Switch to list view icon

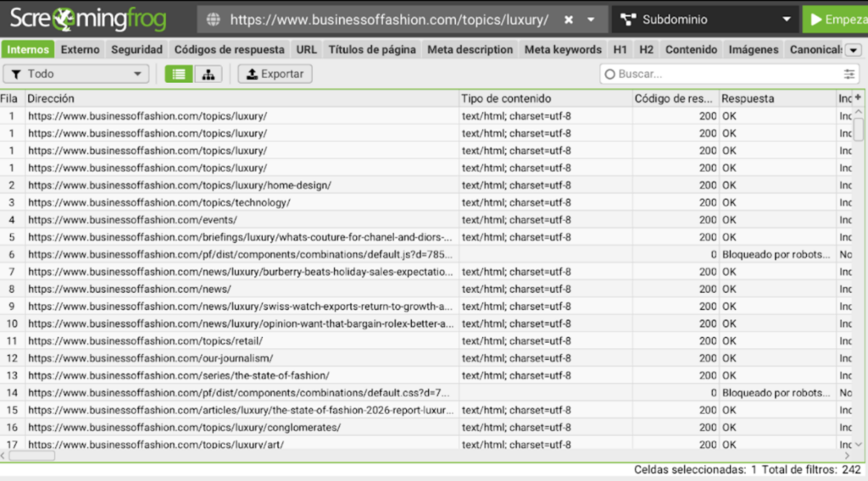(179, 75)
